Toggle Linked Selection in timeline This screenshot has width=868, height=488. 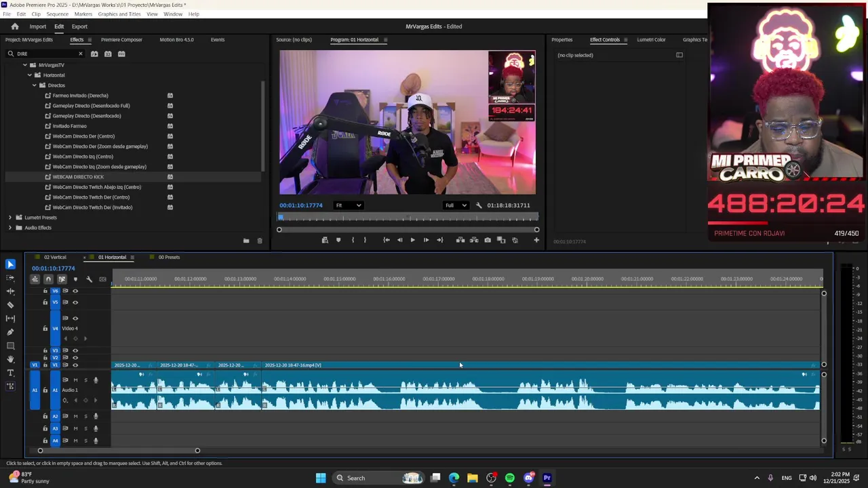[62, 279]
